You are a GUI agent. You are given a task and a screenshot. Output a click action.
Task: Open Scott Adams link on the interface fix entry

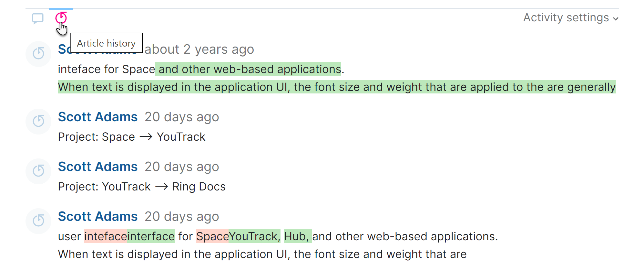tap(98, 216)
